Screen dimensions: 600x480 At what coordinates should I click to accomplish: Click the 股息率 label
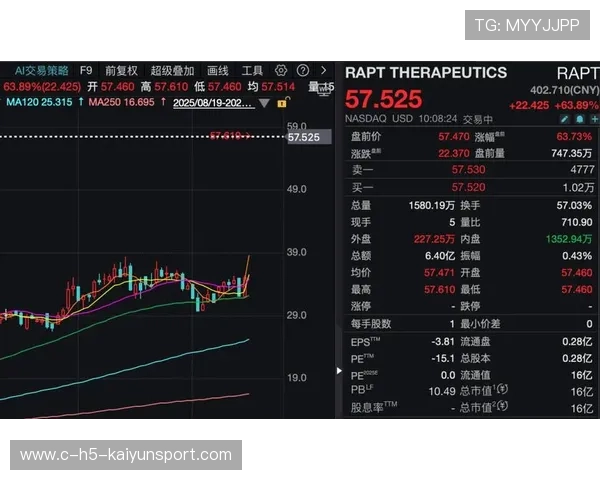click(373, 407)
